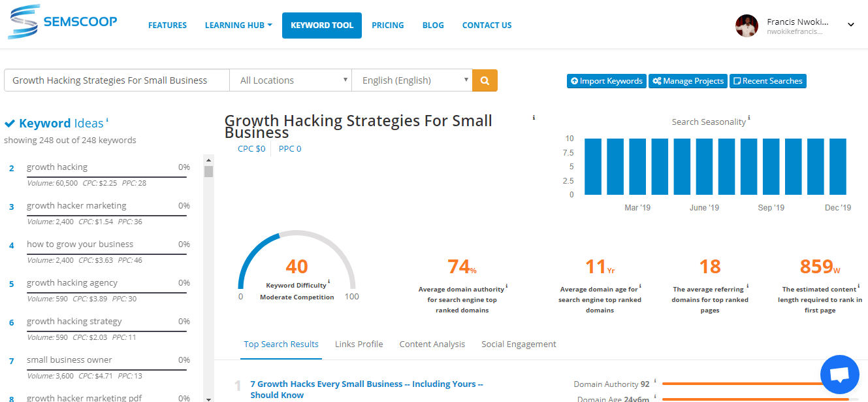The height and width of the screenshot is (402, 868).
Task: Go to the Pricing page
Action: [x=388, y=25]
